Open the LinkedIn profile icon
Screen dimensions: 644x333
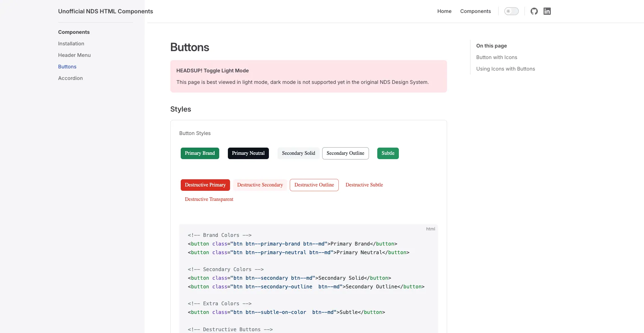(547, 11)
